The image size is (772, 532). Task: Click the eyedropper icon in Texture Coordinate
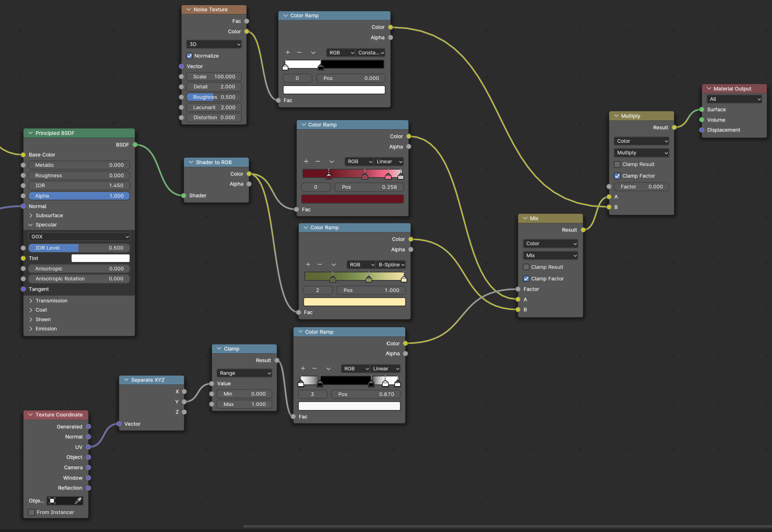tap(78, 500)
